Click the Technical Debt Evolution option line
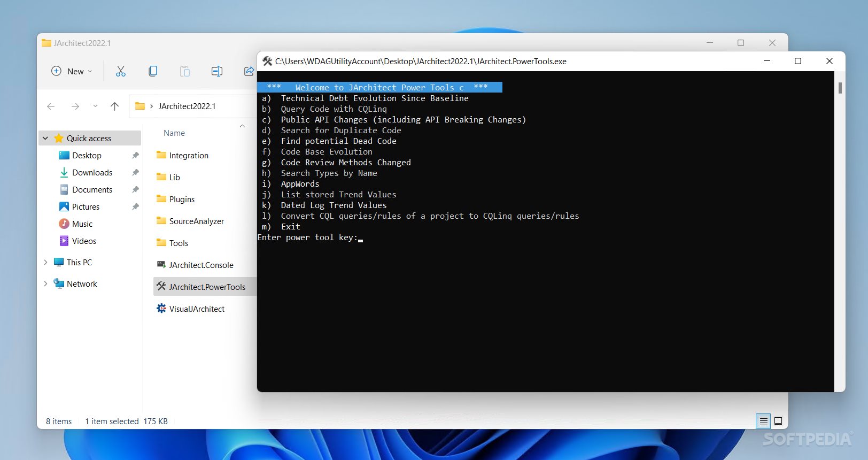This screenshot has height=460, width=868. point(365,98)
